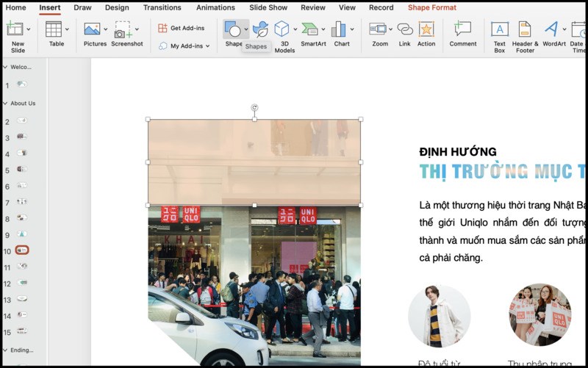588x368 pixels.
Task: Click the ĐỊNH HƯỚNG heading text
Action: coord(458,152)
